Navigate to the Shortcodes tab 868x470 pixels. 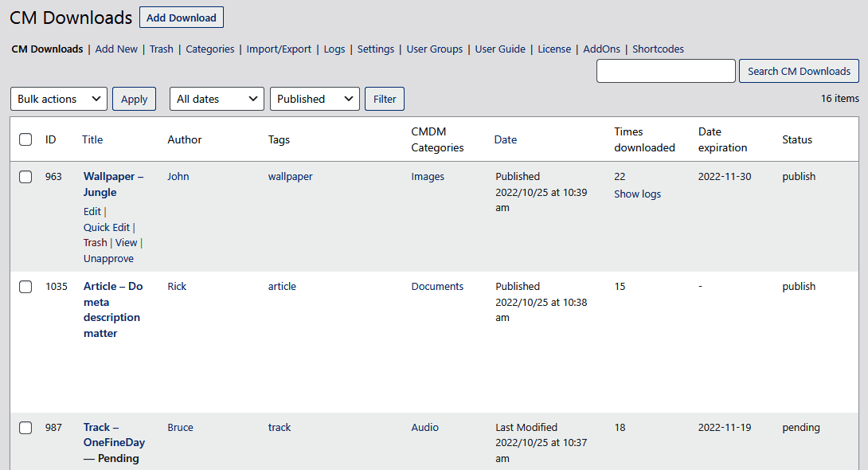(658, 49)
